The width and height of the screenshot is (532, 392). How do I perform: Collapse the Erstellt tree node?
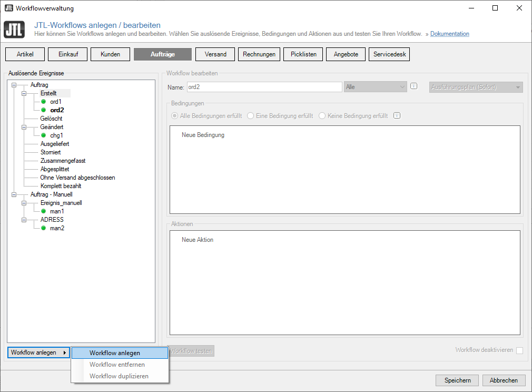tap(24, 93)
